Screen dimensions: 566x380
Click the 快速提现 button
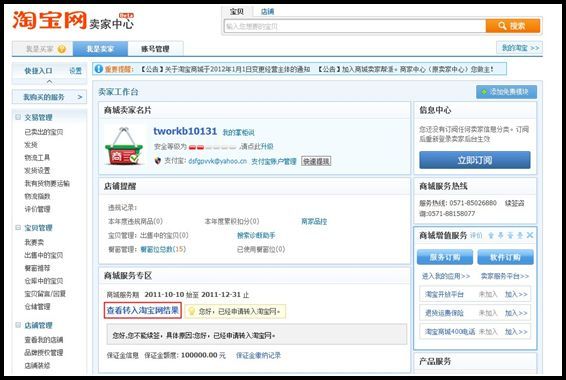pos(316,161)
